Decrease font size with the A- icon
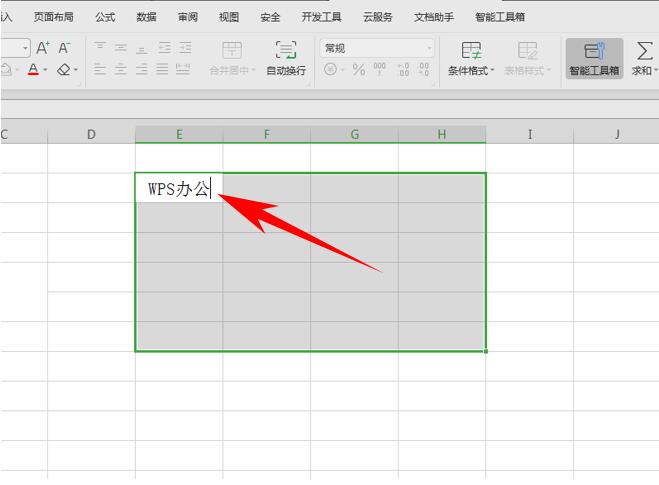The image size is (659, 485). pos(64,48)
